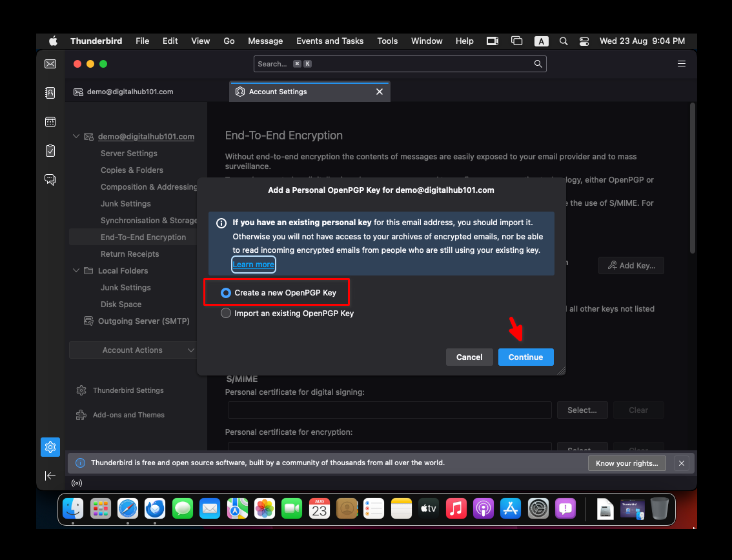Open the Mail space icon in sidebar
Viewport: 732px width, 560px height.
(50, 64)
